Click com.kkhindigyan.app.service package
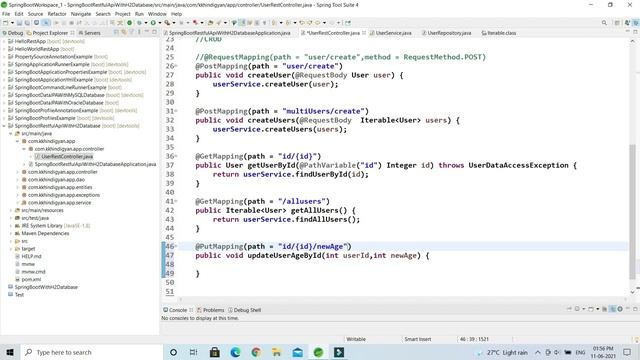The height and width of the screenshot is (360, 640). point(56,202)
